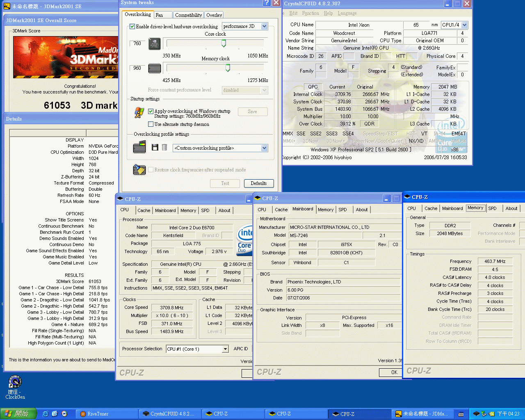Open Memory tab in CPU-Z processor window
The width and height of the screenshot is (525, 420).
(188, 210)
